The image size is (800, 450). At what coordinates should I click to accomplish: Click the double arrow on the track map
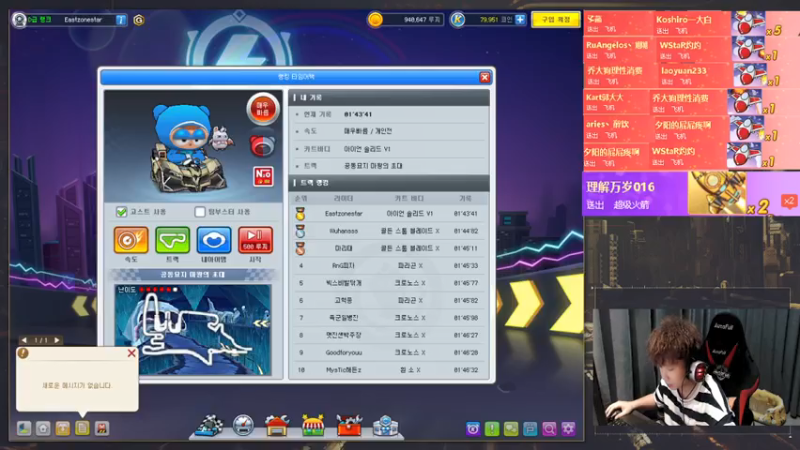pyautogui.click(x=261, y=323)
